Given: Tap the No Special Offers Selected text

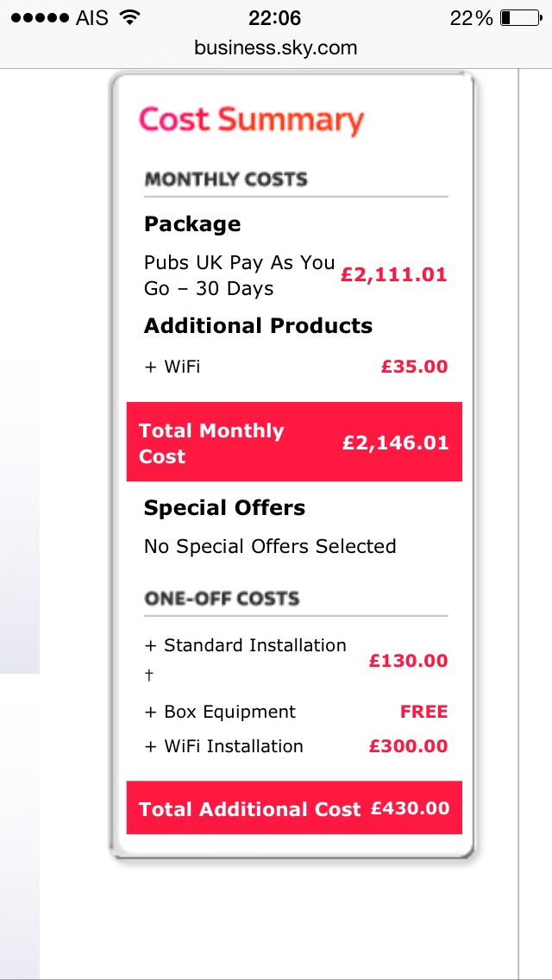Looking at the screenshot, I should point(270,546).
